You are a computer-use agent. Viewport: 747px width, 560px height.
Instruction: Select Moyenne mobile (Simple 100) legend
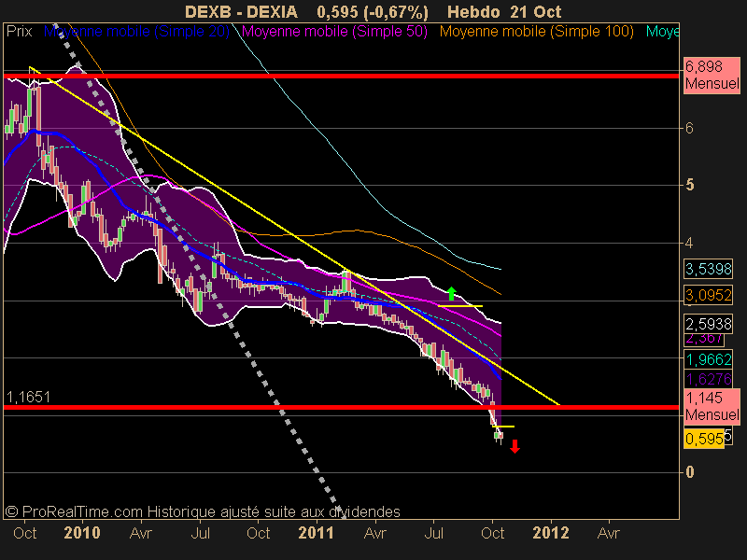coord(536,32)
